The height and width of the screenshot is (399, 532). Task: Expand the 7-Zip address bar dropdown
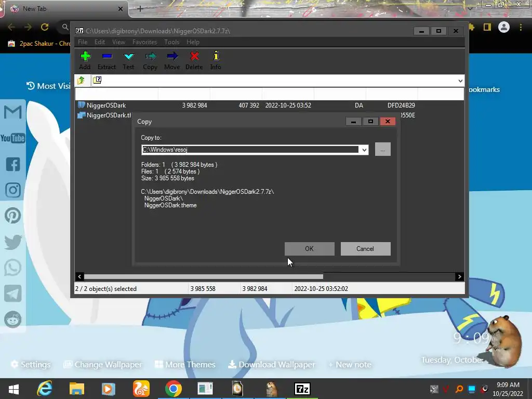(460, 81)
